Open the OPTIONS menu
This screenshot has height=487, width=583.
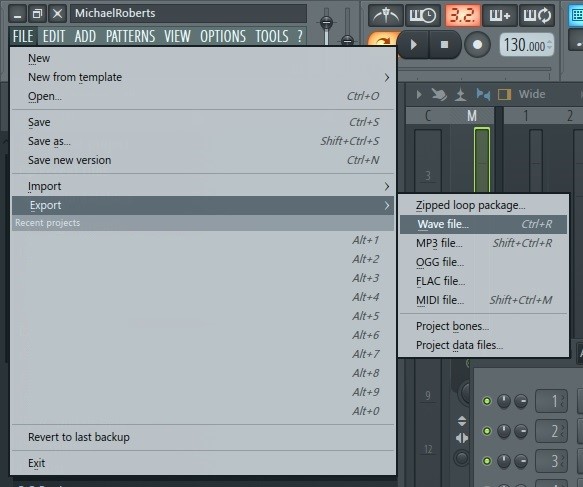click(x=223, y=36)
